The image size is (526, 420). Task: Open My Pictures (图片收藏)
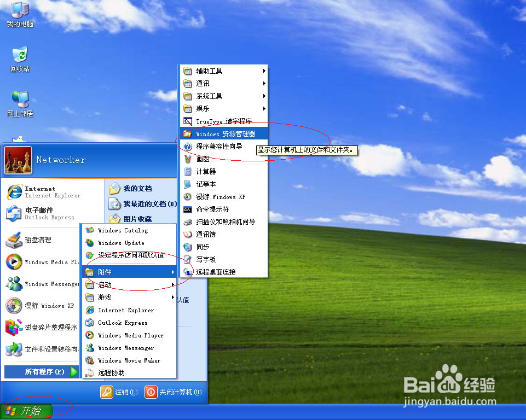pos(130,219)
